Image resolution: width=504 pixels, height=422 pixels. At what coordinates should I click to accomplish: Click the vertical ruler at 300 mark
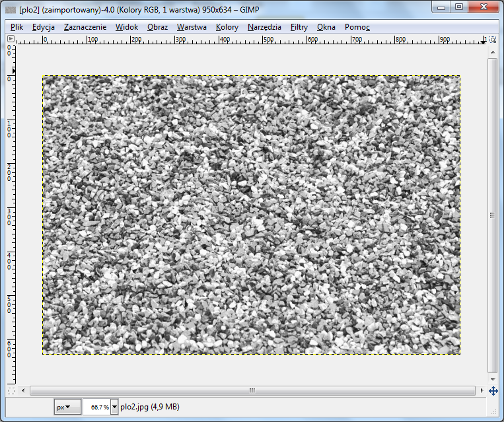tap(11, 217)
